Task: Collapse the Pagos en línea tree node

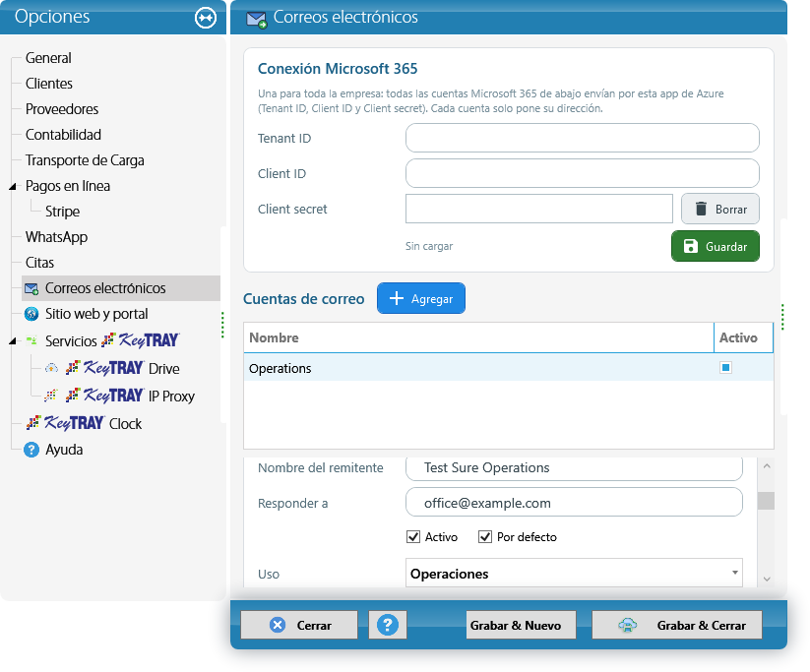Action: (13, 187)
